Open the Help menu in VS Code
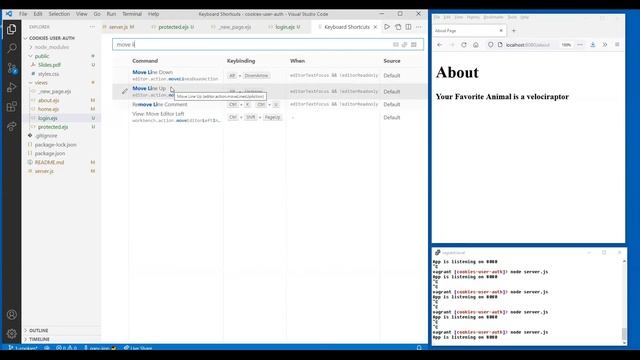The image size is (640, 360). pos(153,14)
